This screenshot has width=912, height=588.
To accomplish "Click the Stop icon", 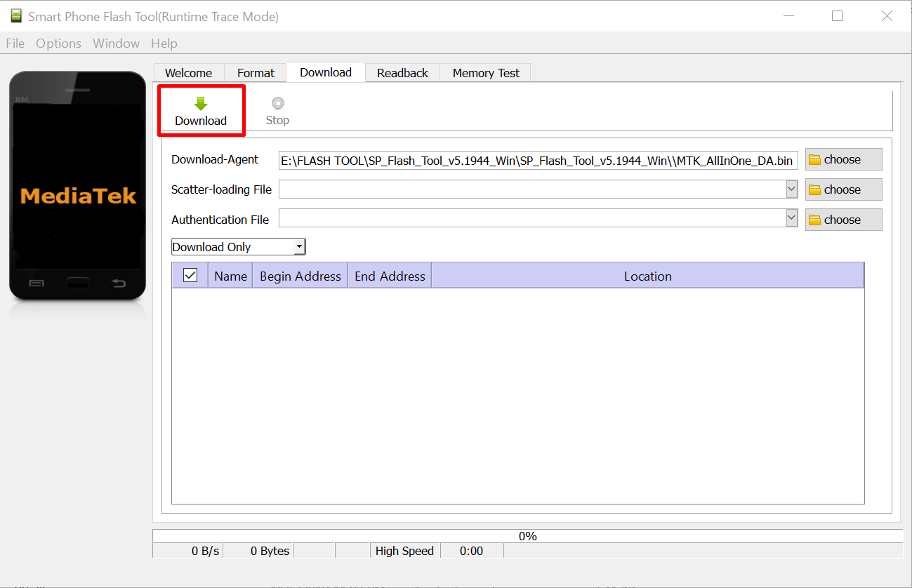I will (277, 102).
